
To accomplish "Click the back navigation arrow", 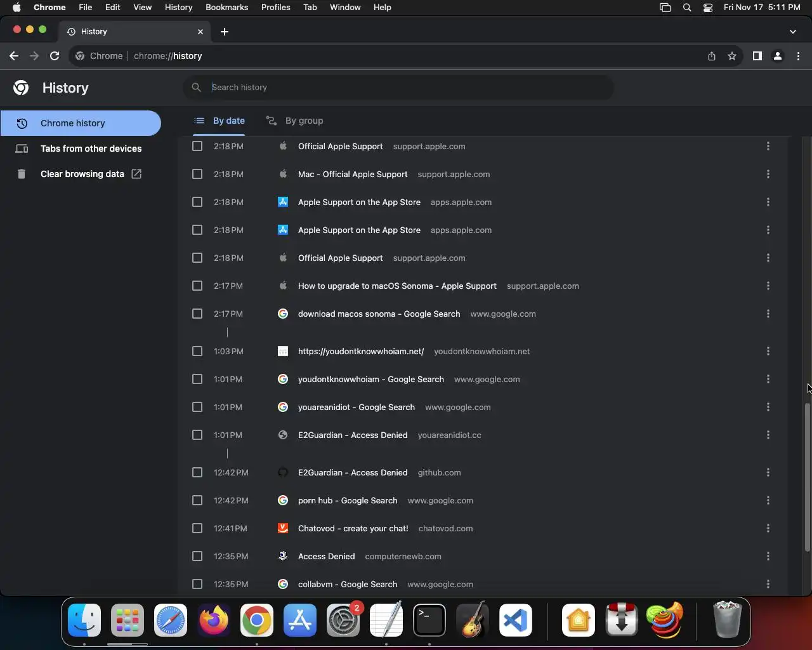I will [x=14, y=56].
